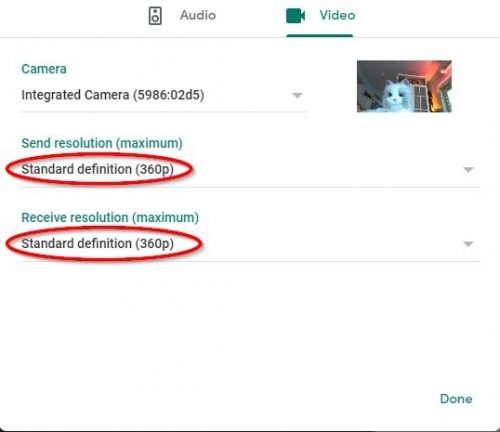Expand camera list using its arrow
The height and width of the screenshot is (432, 500).
pos(297,95)
